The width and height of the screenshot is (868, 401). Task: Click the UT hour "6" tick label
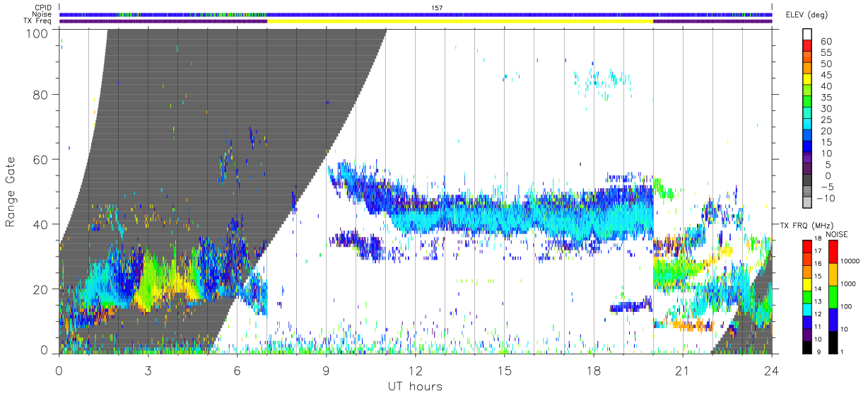[237, 371]
